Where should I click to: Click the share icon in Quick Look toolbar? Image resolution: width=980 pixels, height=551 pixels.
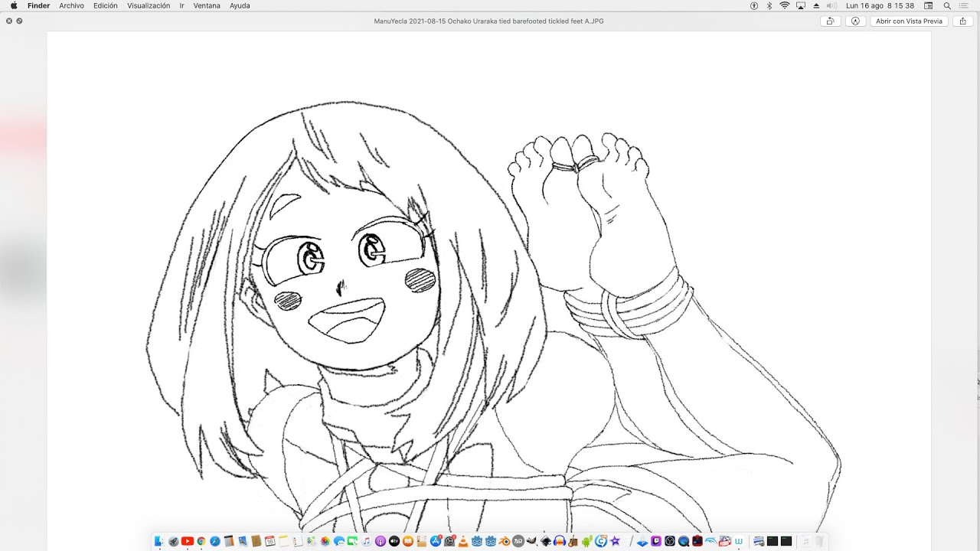click(962, 21)
